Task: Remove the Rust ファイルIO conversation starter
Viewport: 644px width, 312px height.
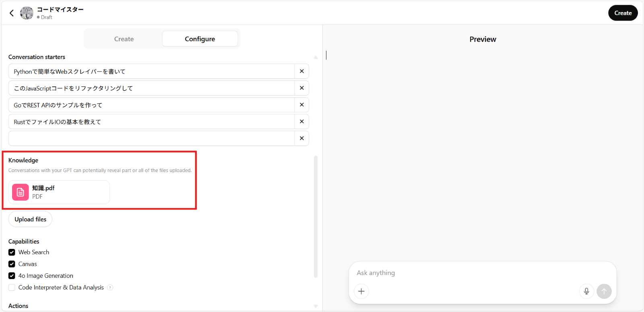Action: coord(301,121)
